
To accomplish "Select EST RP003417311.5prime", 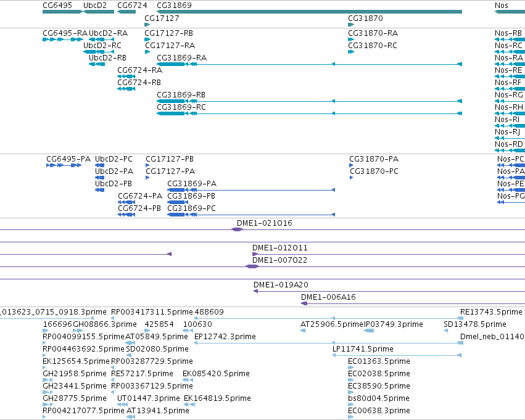I will (x=152, y=312).
